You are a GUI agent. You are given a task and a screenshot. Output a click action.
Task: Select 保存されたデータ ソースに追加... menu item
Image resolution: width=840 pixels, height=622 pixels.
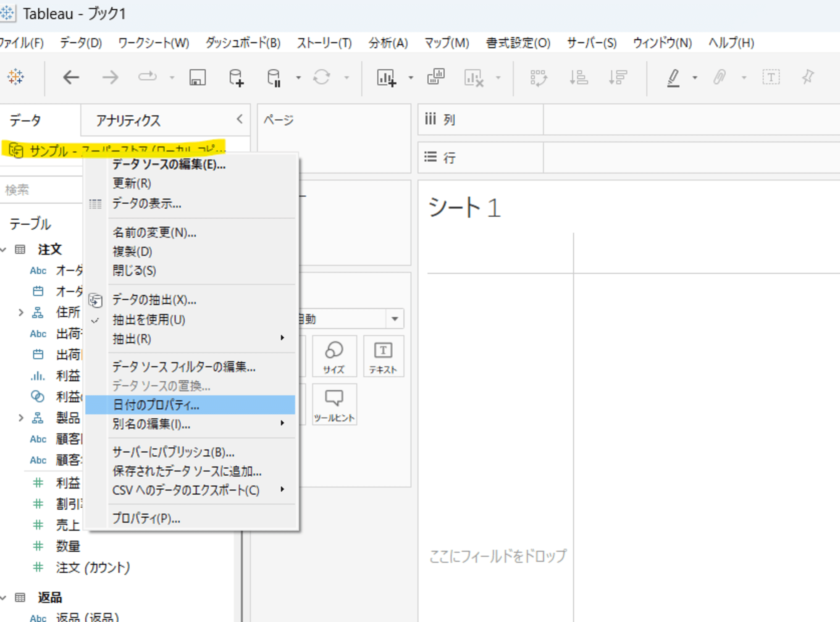pos(190,471)
